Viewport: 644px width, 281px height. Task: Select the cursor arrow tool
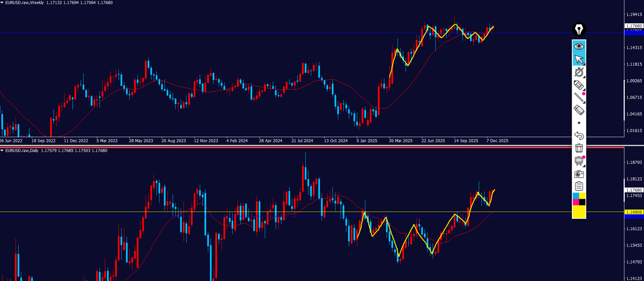click(579, 60)
